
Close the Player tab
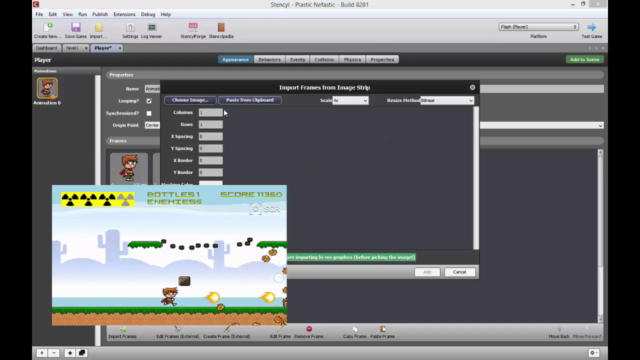(x=120, y=48)
